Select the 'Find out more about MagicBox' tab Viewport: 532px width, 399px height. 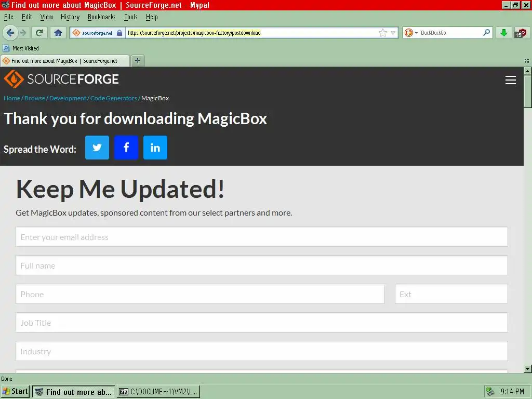click(65, 61)
